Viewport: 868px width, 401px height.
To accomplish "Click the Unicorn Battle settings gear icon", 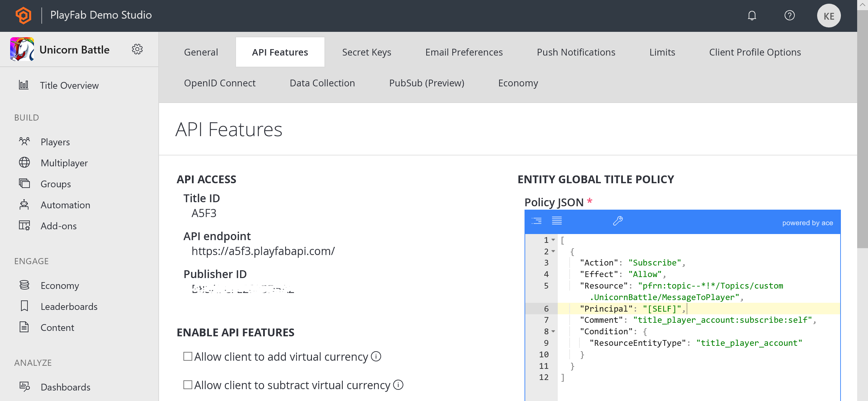I will 137,49.
